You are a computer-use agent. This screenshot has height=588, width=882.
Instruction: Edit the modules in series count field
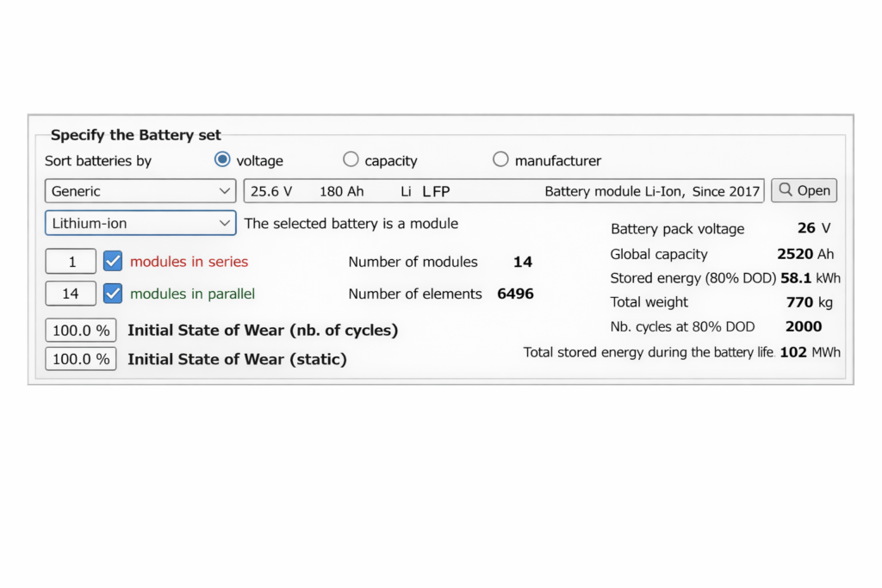click(70, 261)
